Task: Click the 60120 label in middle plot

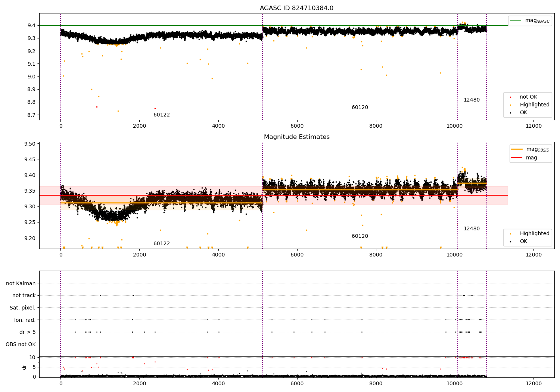Action: point(360,236)
